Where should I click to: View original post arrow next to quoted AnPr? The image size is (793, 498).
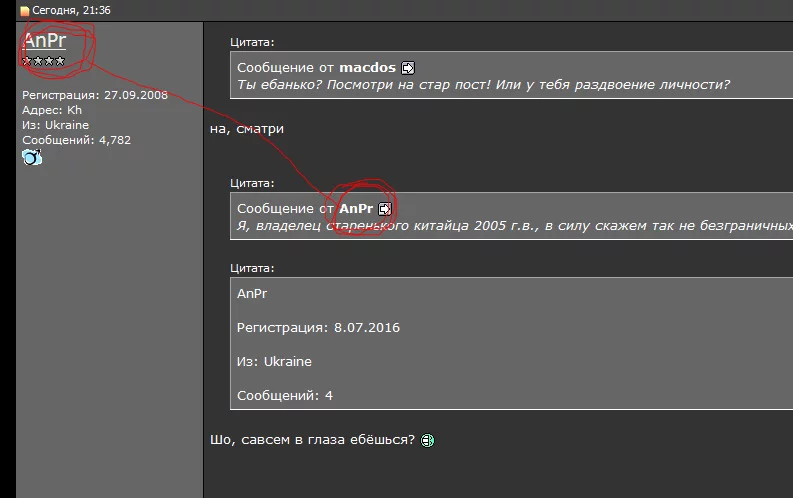click(385, 209)
